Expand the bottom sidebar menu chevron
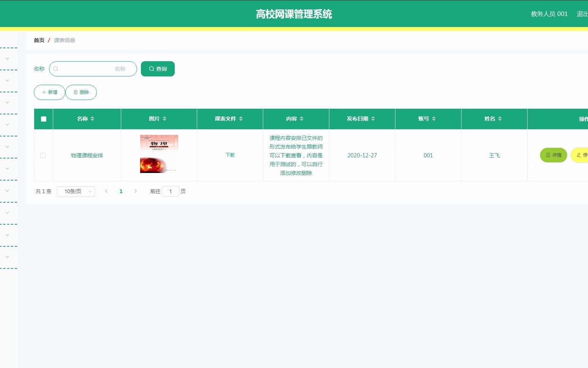 [x=7, y=257]
